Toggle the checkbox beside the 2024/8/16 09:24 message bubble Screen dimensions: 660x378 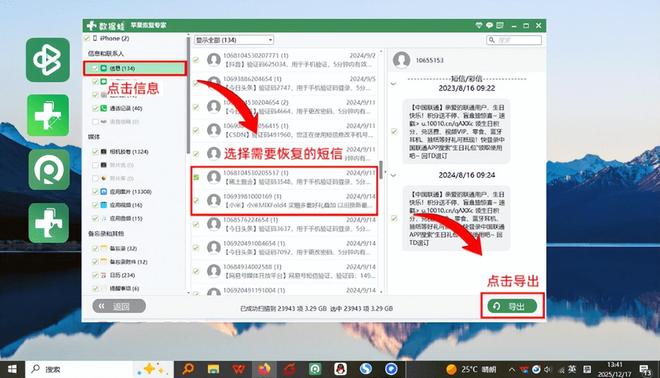(394, 218)
